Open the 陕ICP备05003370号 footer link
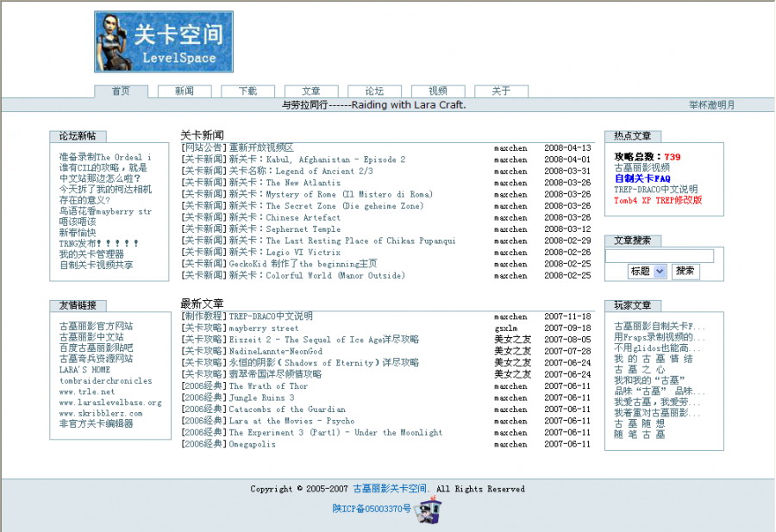This screenshot has height=532, width=776. [x=372, y=509]
